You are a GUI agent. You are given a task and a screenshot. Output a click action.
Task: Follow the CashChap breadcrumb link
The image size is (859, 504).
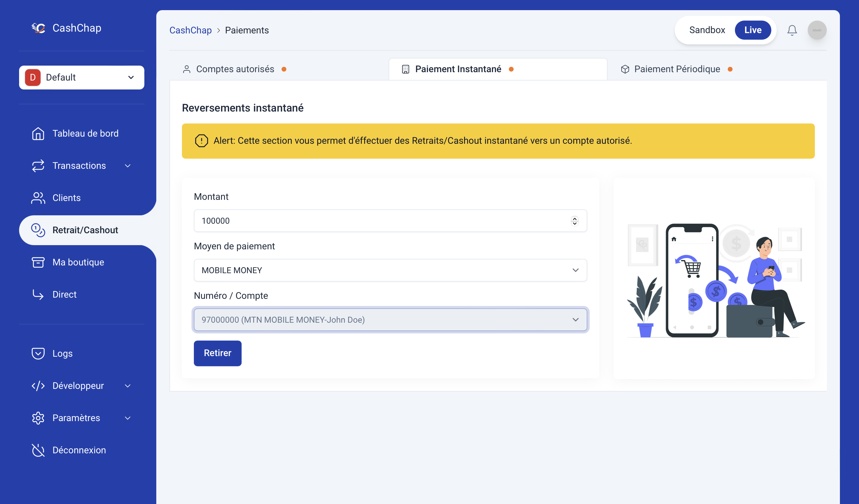pos(190,30)
